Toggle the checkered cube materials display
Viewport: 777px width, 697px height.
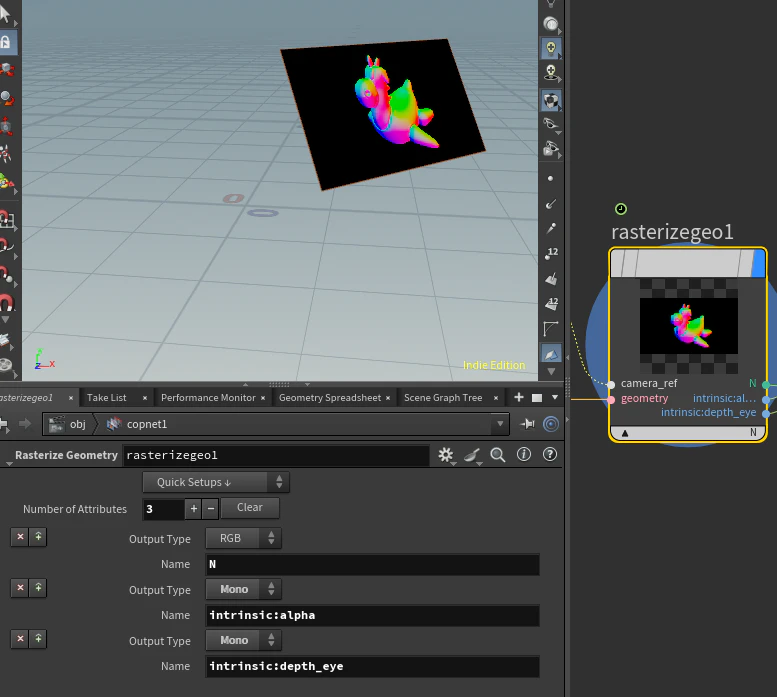551,101
